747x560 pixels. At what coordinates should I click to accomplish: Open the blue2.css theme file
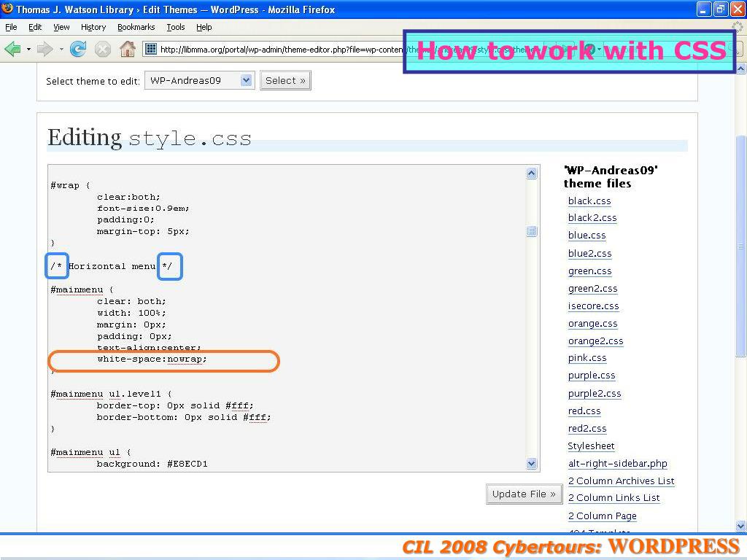[x=589, y=253]
